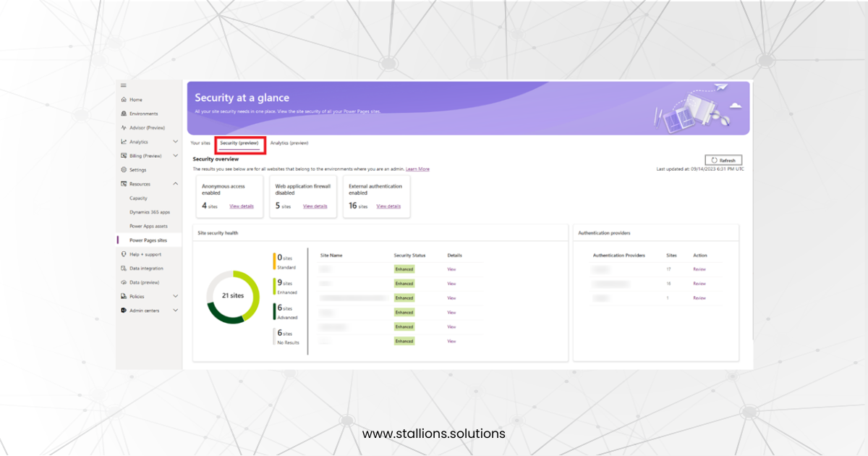Click the Last updated timestamp text
The image size is (868, 456).
pyautogui.click(x=700, y=169)
